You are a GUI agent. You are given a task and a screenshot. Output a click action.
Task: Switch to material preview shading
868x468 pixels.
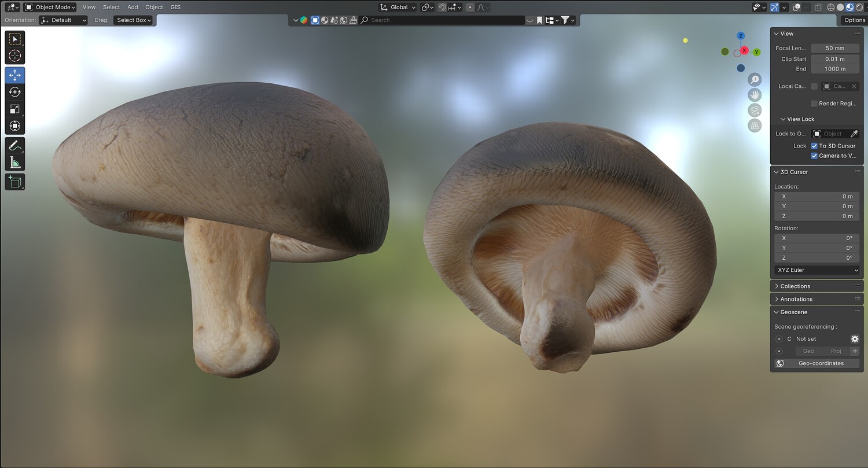tap(849, 8)
